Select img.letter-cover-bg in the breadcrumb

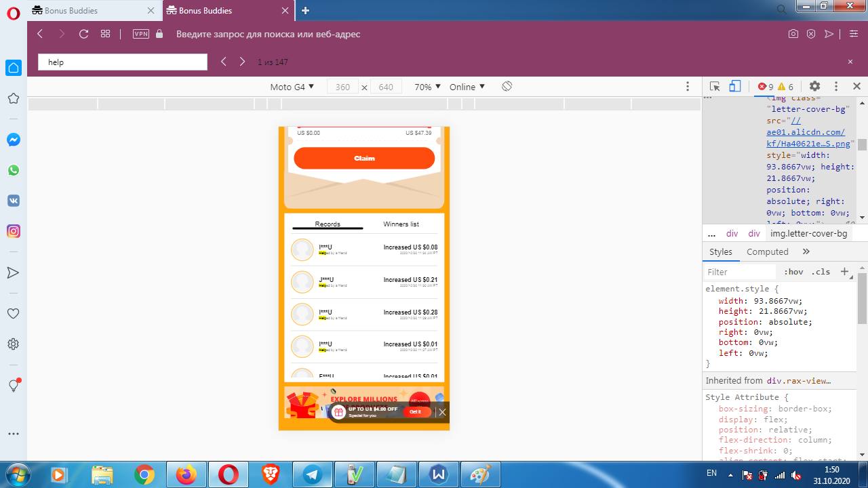809,233
